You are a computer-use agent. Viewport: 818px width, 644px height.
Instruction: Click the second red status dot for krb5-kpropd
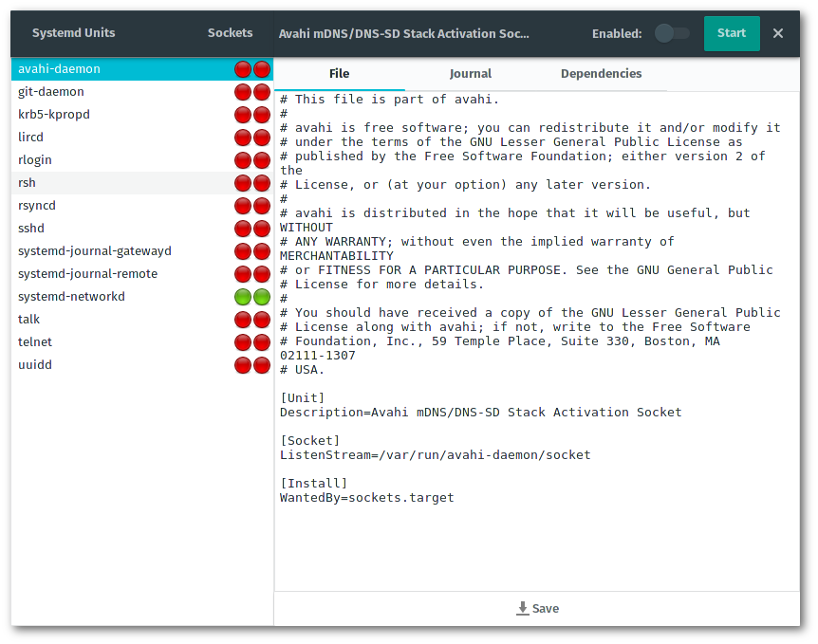[x=262, y=115]
